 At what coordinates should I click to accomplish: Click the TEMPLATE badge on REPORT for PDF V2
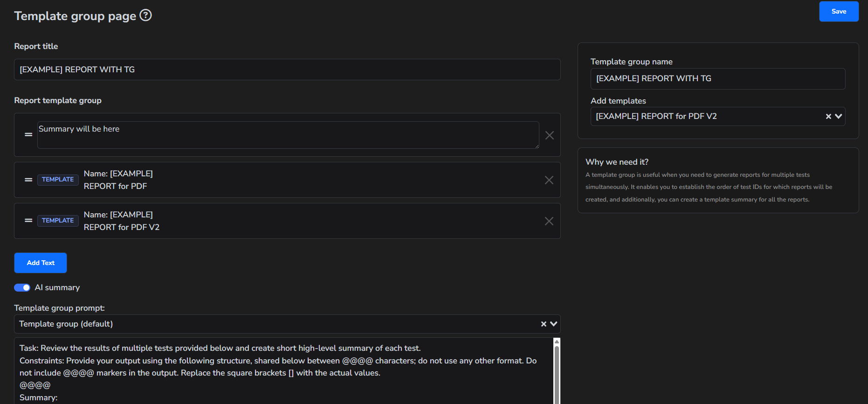(x=58, y=221)
